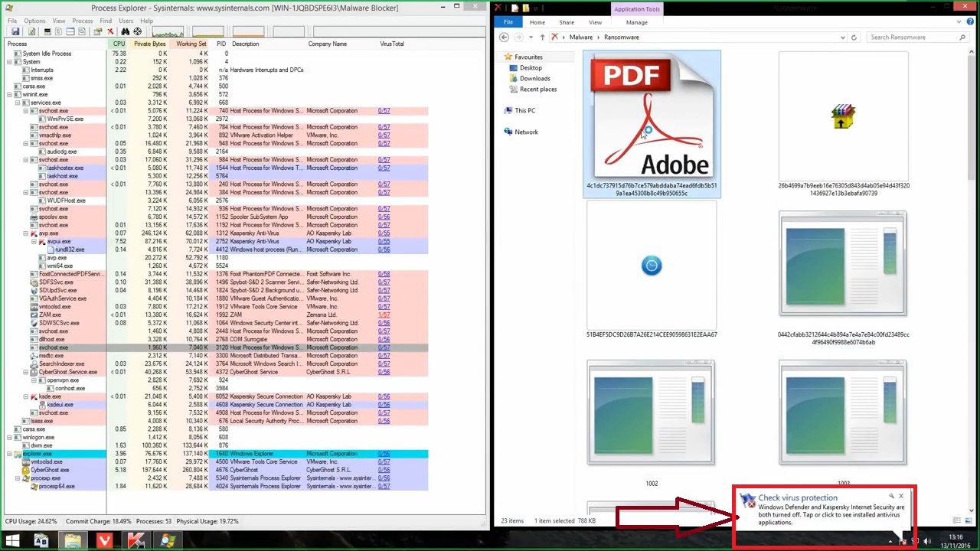Expand the File Explorer ribbon chevron

coord(958,22)
